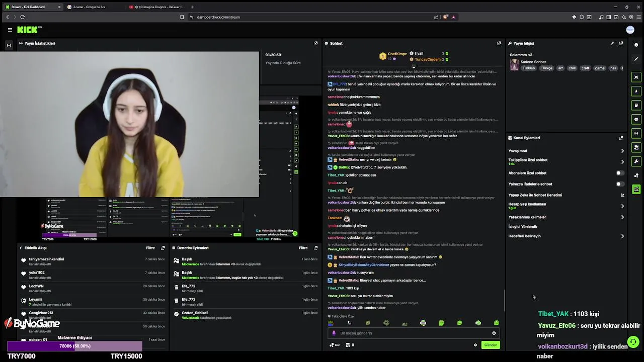This screenshot has width=644, height=362.
Task: Expand Takipçilere özel sohbet settings
Action: (622, 162)
